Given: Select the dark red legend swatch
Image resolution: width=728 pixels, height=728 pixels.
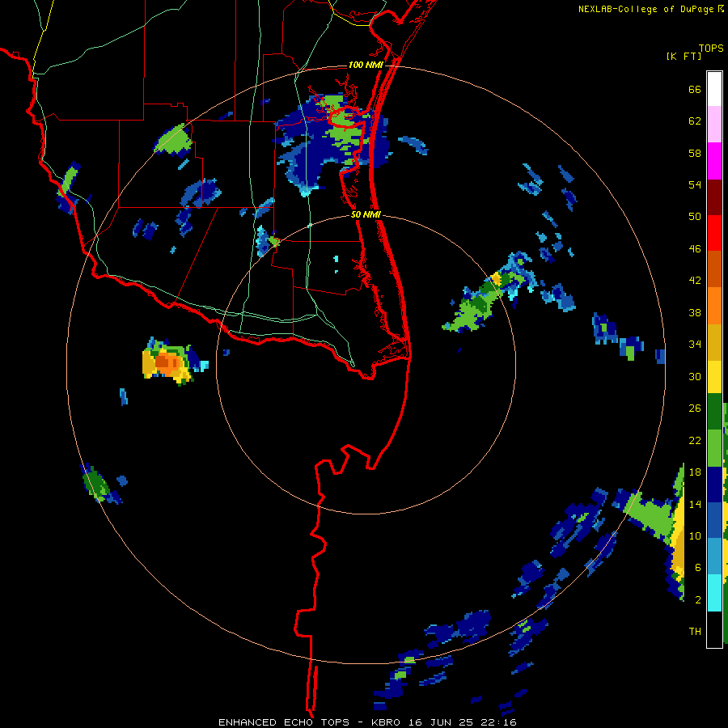Looking at the screenshot, I should [x=714, y=197].
